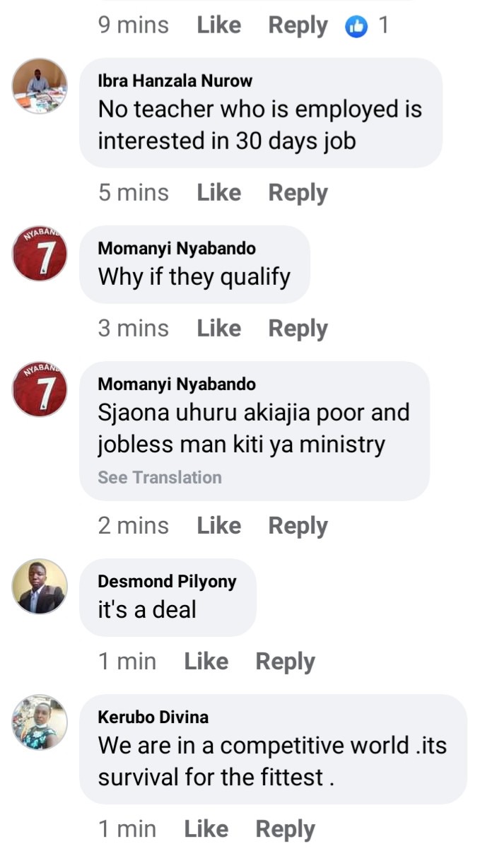
Task: Click the blue thumbs-up reaction icon
Action: click(x=357, y=27)
